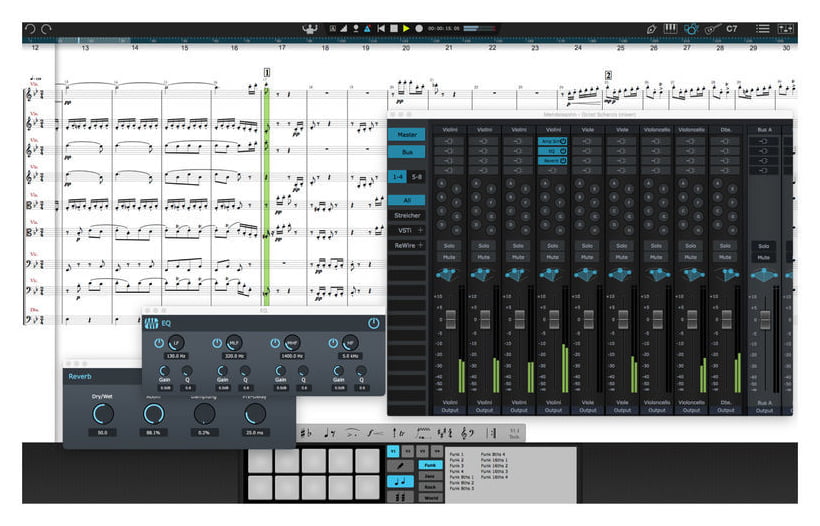Screen dimensions: 820x526
Task: Choose the World style in the drum panel
Action: tap(430, 498)
